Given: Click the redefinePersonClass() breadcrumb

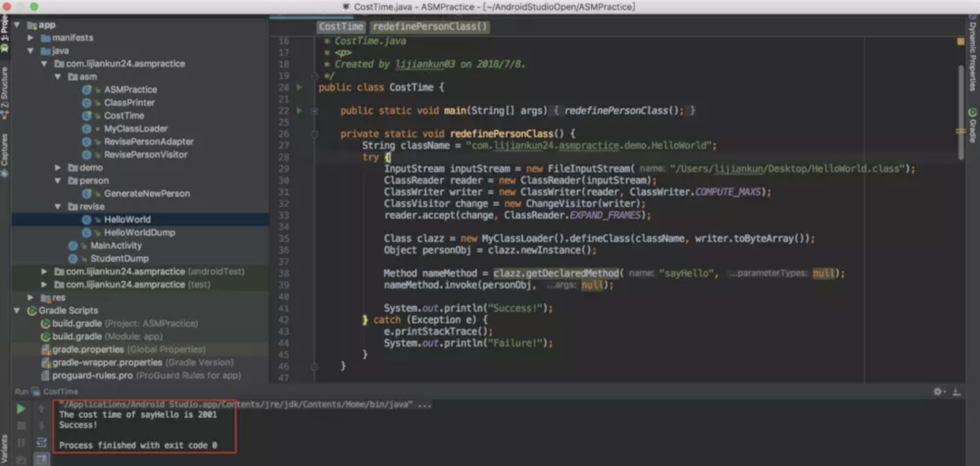Looking at the screenshot, I should [x=430, y=26].
